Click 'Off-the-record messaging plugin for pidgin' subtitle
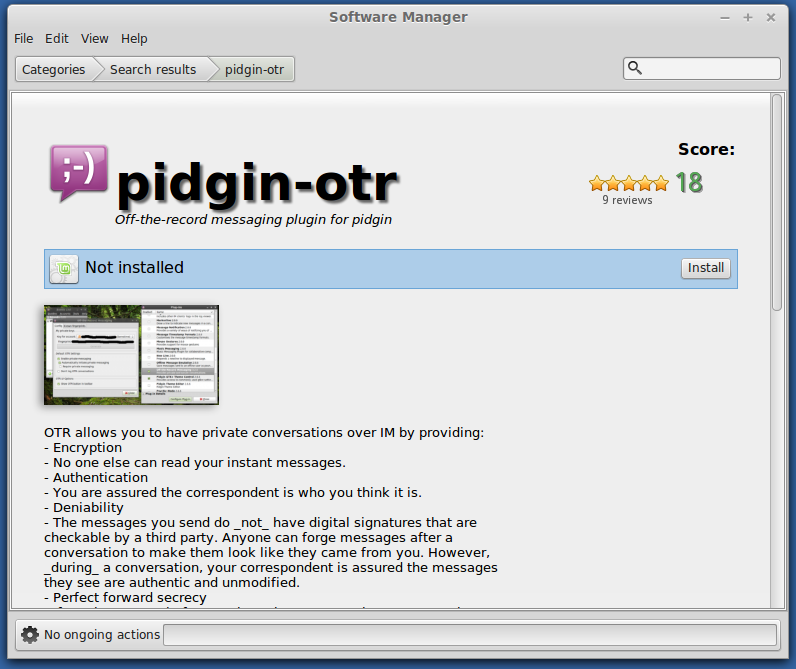This screenshot has width=796, height=669. [253, 220]
